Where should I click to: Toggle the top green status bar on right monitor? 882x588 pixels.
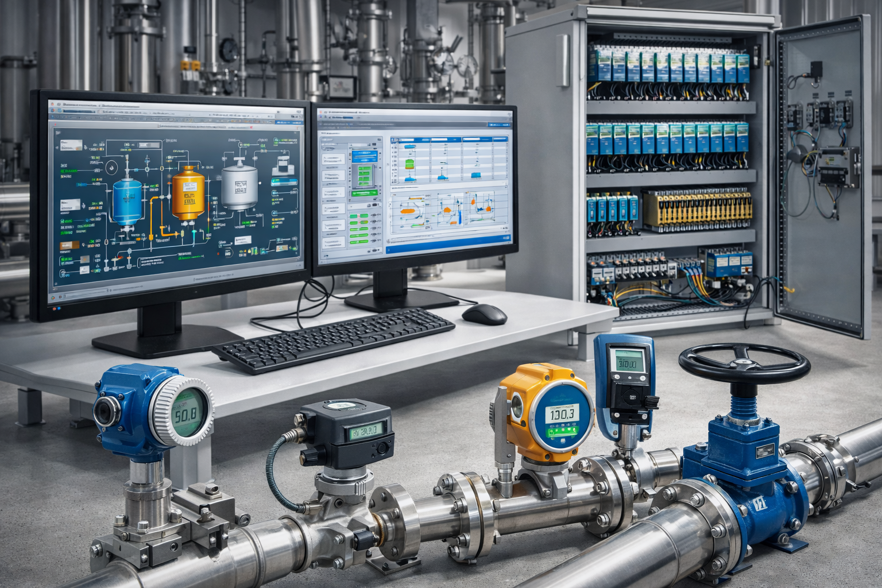pyautogui.click(x=359, y=216)
